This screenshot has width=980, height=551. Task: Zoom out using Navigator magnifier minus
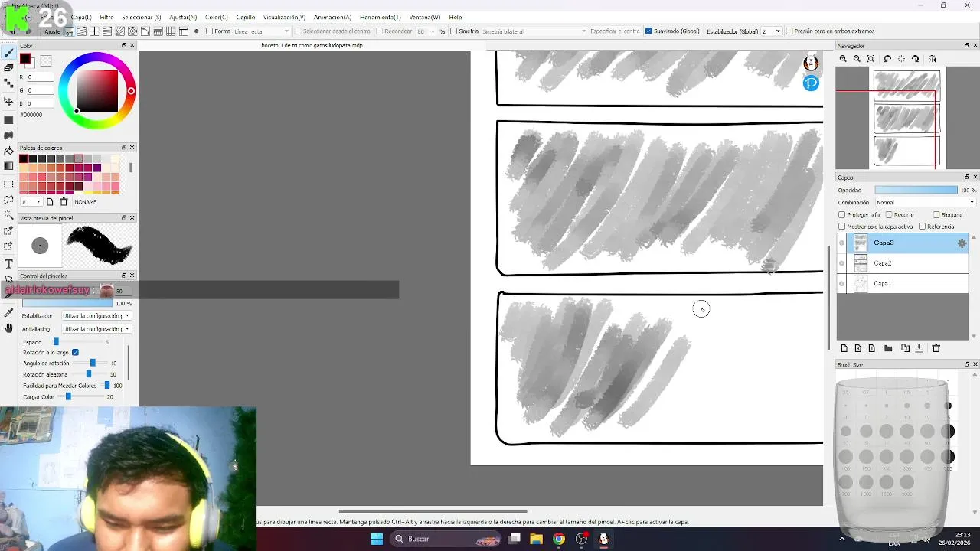point(857,59)
